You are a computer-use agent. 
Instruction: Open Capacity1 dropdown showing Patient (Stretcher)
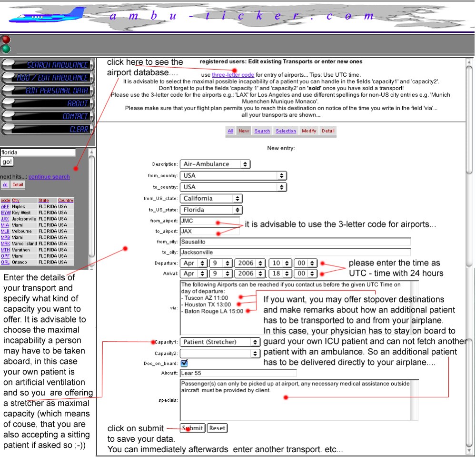point(220,342)
